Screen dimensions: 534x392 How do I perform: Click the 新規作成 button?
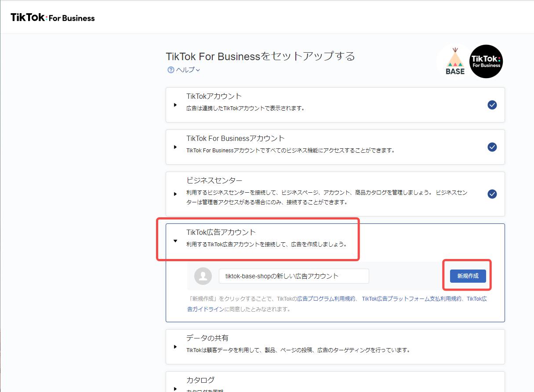tap(468, 276)
